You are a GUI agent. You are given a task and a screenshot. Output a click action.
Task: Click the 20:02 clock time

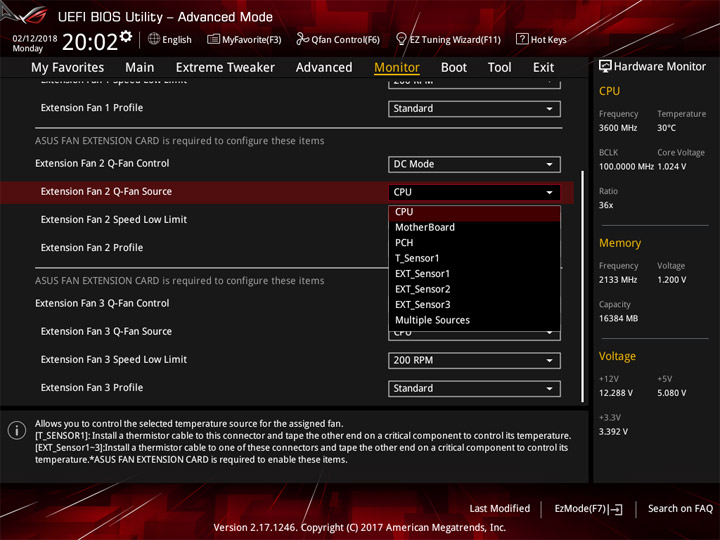pyautogui.click(x=90, y=43)
